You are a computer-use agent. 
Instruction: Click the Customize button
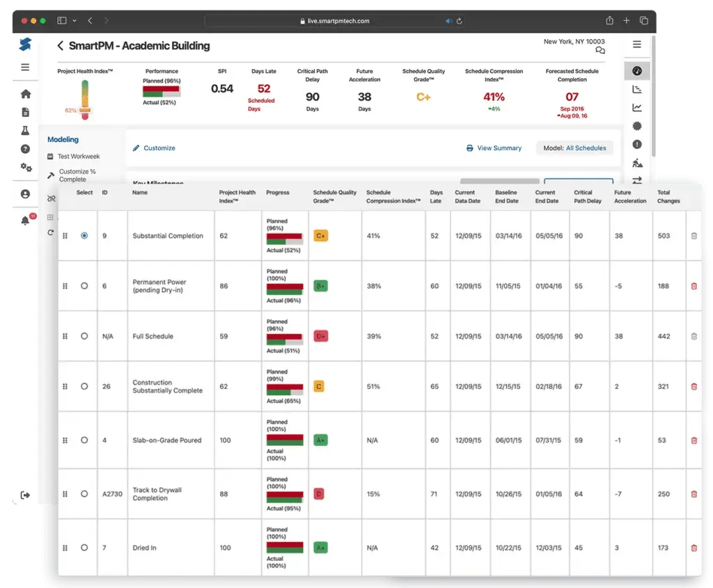155,148
